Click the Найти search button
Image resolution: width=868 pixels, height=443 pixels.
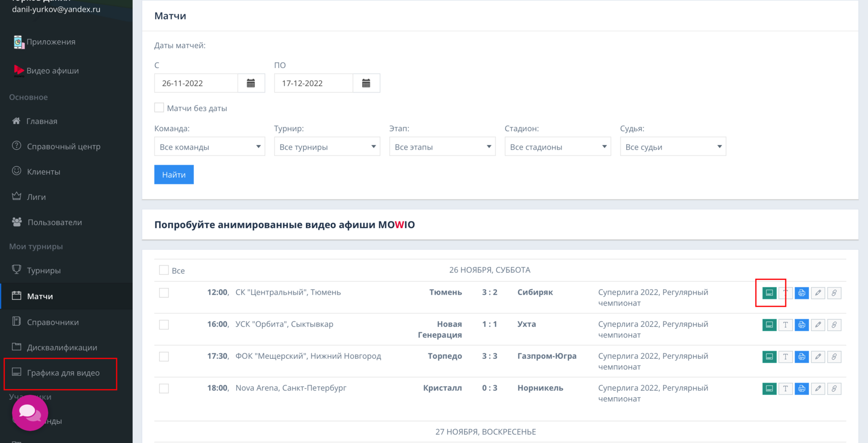click(174, 175)
